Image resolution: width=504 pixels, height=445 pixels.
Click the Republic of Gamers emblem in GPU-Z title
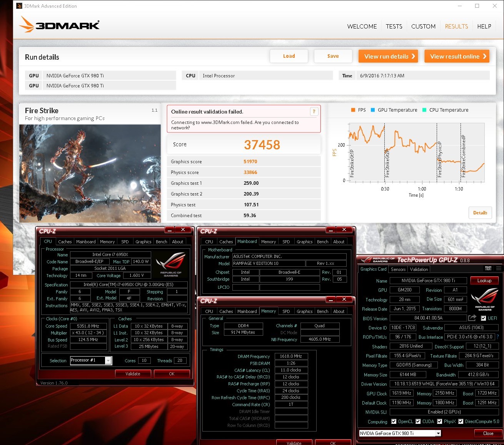[379, 260]
